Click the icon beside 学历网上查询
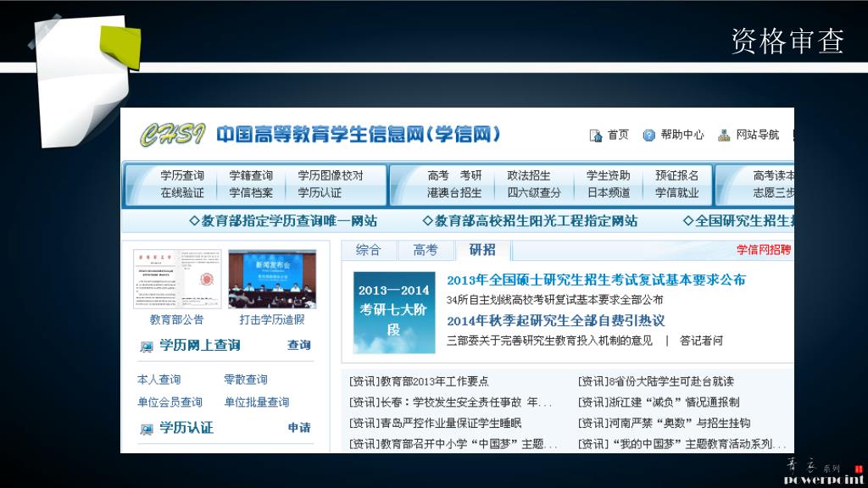The image size is (868, 488). (x=146, y=347)
